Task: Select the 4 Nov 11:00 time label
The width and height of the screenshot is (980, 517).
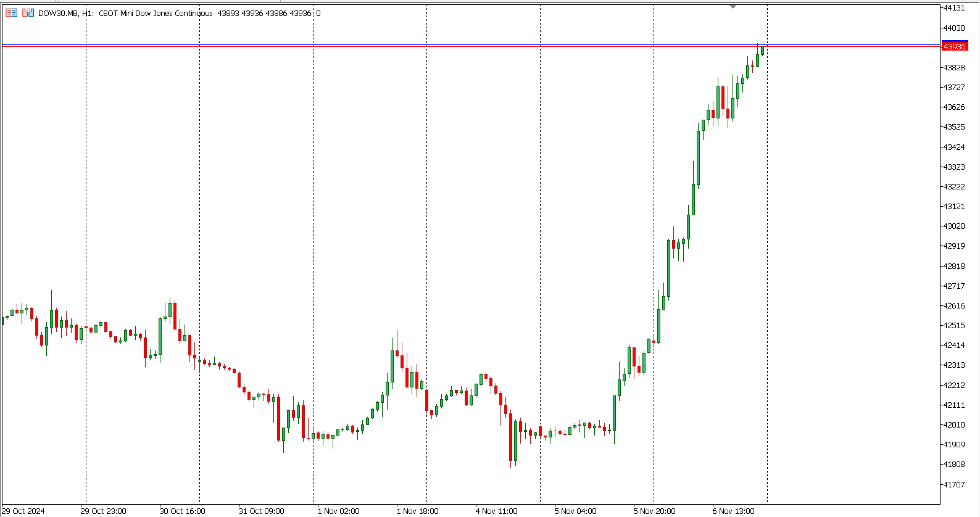Action: pos(496,511)
